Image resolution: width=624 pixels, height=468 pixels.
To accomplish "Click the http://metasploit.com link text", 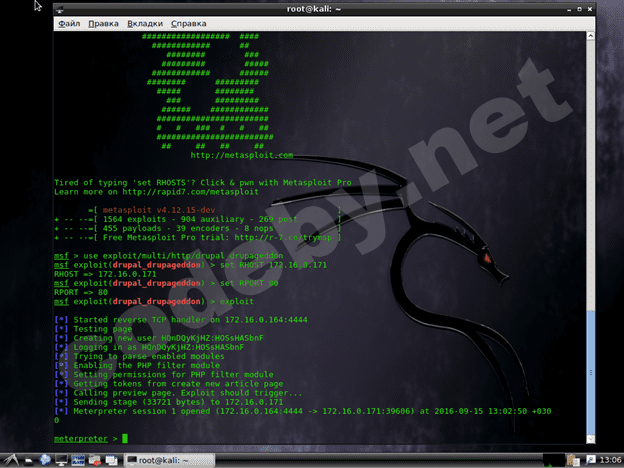I will [242, 155].
